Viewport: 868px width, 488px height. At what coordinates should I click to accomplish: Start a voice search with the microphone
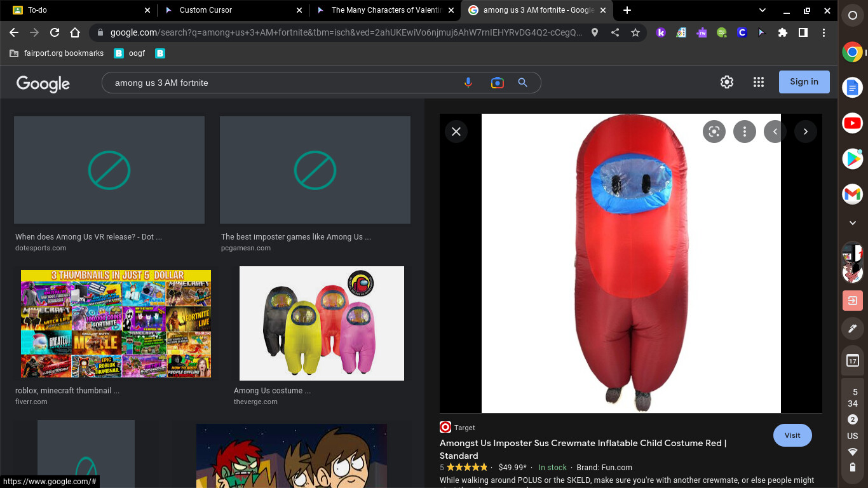pyautogui.click(x=468, y=83)
